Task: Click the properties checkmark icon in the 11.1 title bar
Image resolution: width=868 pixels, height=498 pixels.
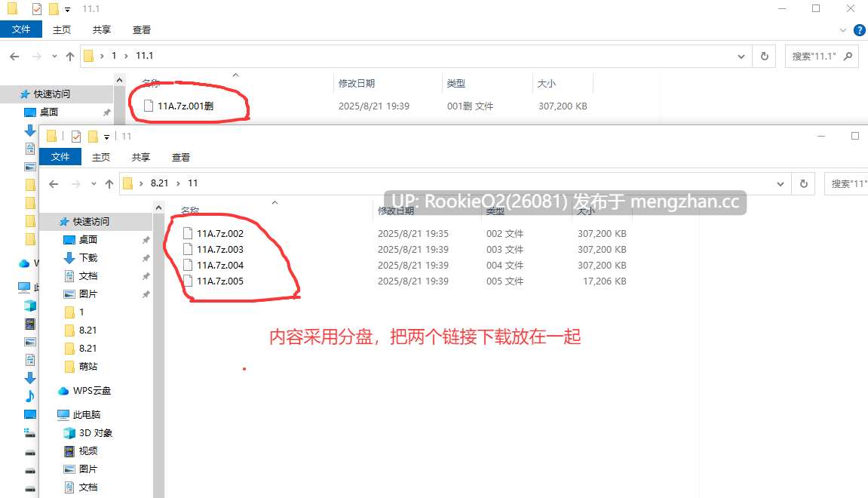Action: pyautogui.click(x=36, y=9)
